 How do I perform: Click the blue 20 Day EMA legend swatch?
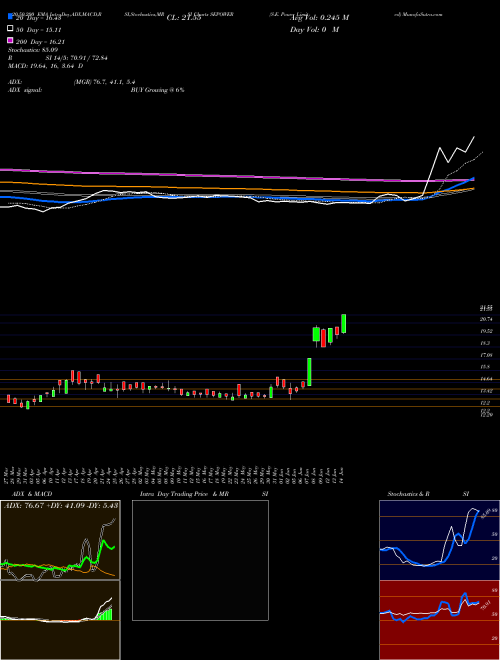tap(10, 17)
